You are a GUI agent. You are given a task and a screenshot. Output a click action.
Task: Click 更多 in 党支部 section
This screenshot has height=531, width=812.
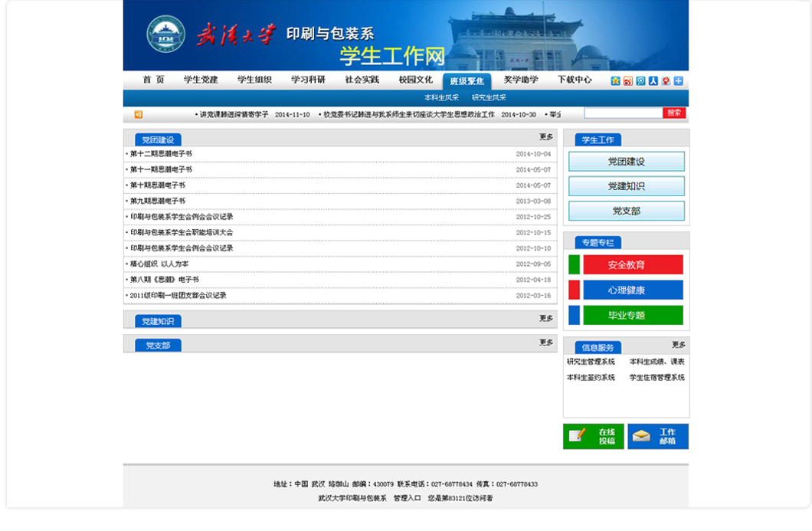(546, 343)
